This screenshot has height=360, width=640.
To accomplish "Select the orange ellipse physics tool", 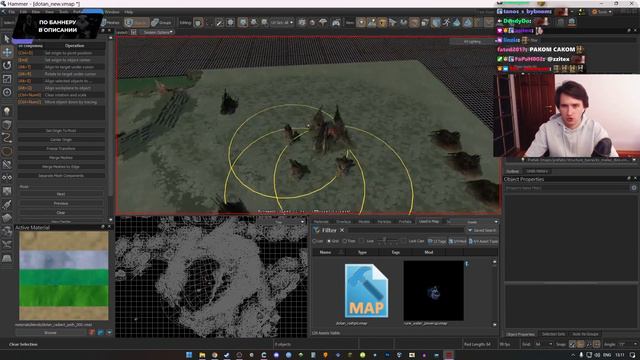I will coord(7,151).
